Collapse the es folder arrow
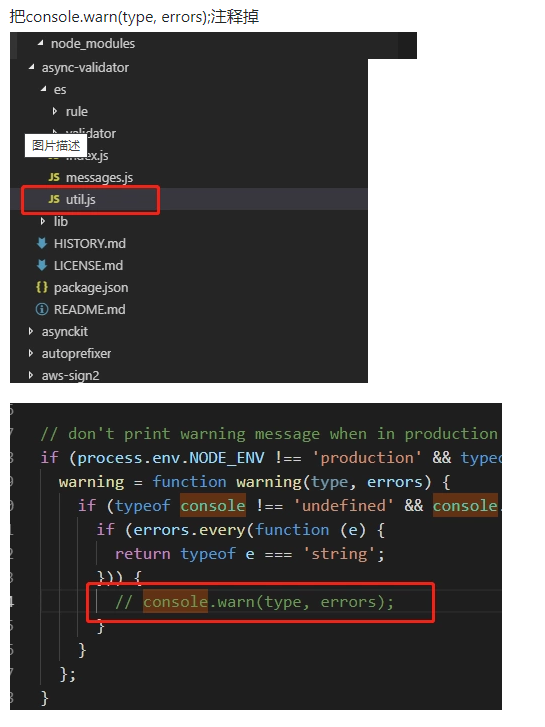 (44, 89)
